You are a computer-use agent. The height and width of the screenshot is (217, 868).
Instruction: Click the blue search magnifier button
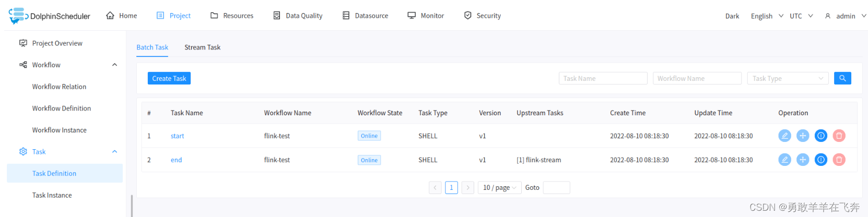[842, 78]
